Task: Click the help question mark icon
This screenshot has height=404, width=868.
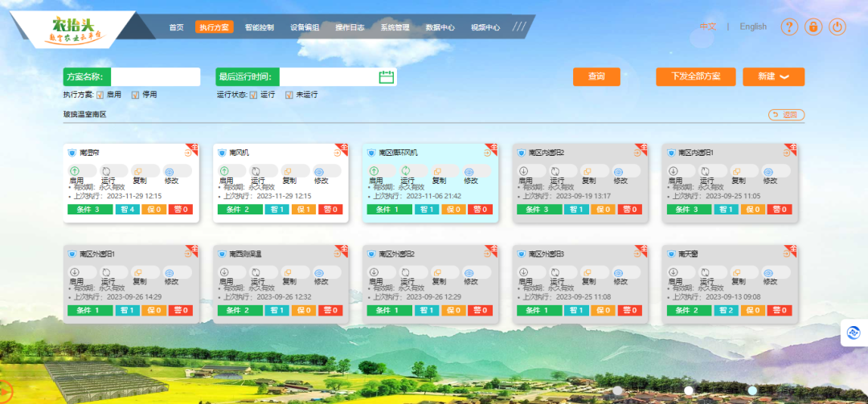Action: 789,27
